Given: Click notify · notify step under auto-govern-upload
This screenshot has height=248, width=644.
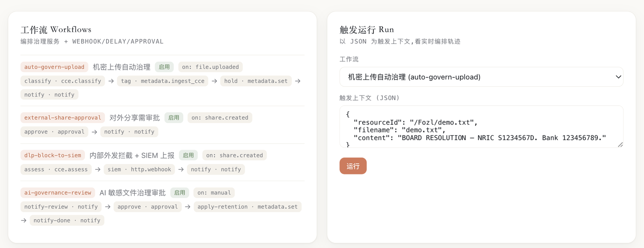Looking at the screenshot, I should pos(49,95).
